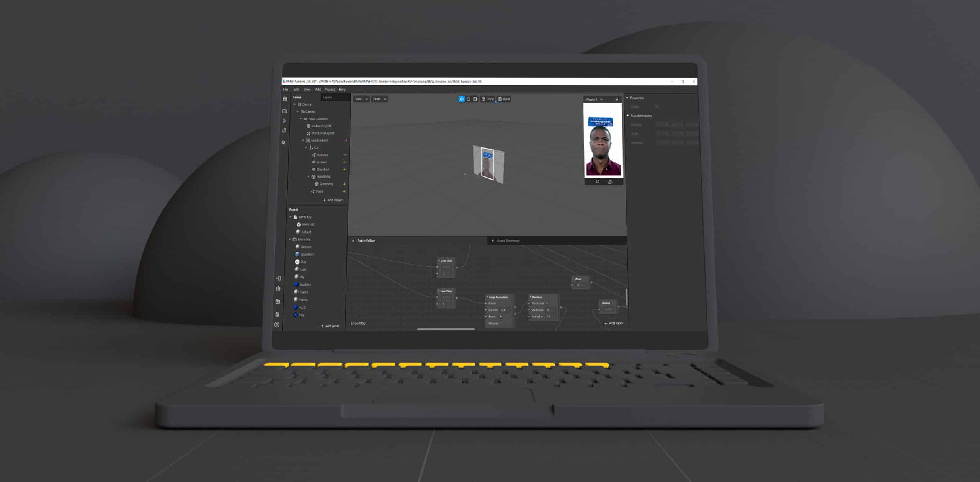Click the restart loop icon in left sidebar
980x482 pixels.
tap(284, 131)
